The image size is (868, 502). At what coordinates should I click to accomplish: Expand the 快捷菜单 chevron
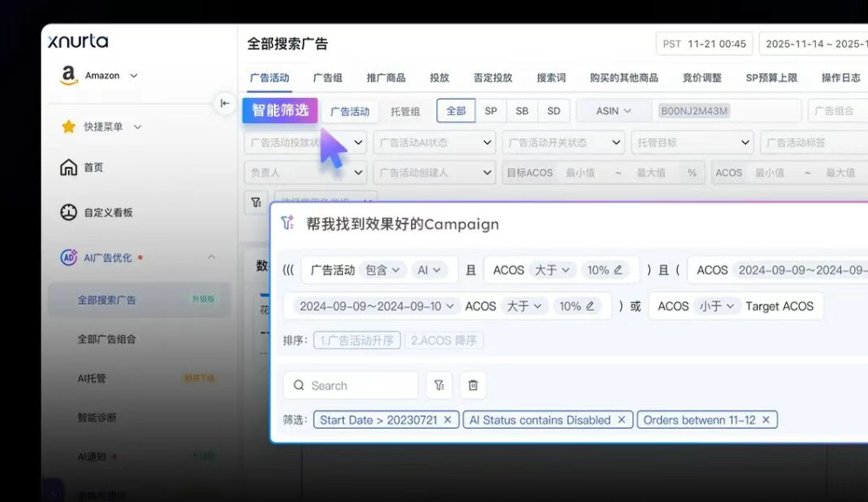tap(137, 127)
